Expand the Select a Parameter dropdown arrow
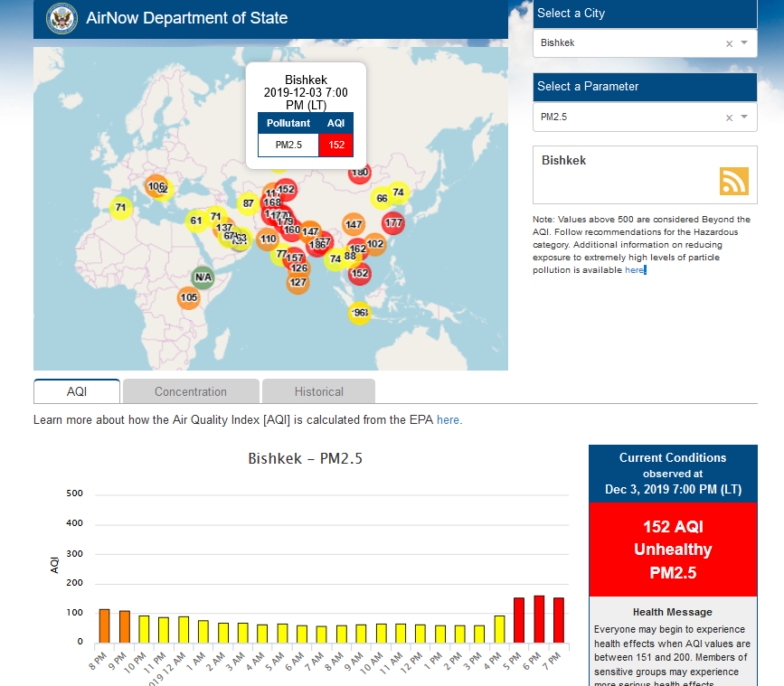784x686 pixels. click(x=744, y=117)
